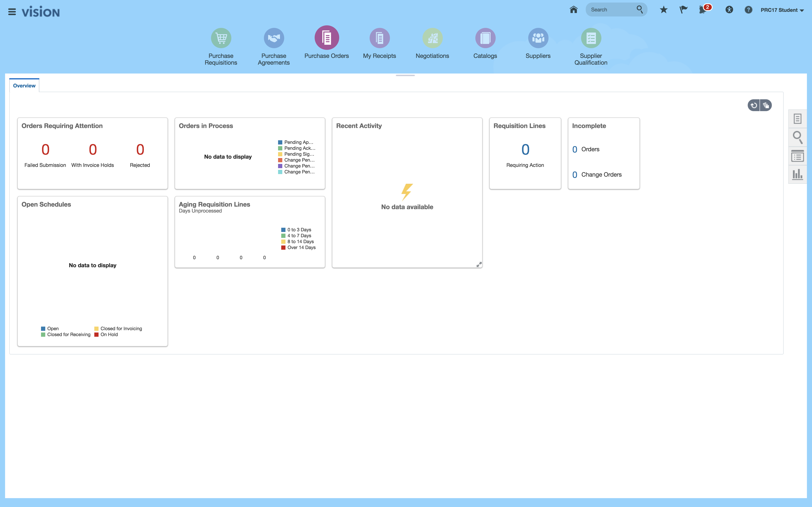
Task: Click the Home icon in header
Action: click(x=573, y=10)
